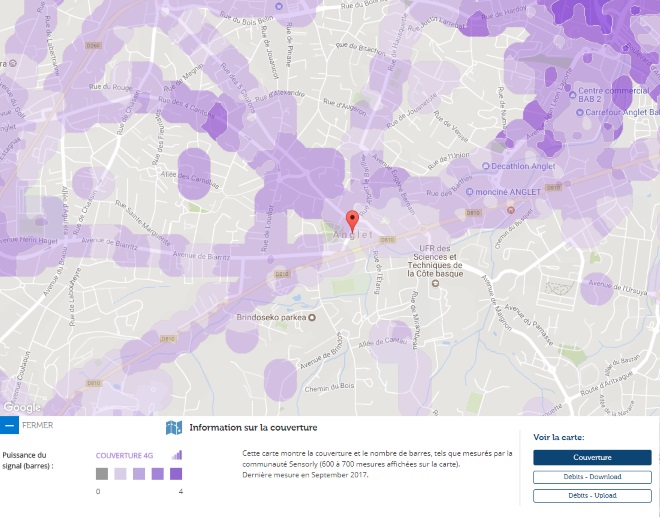Click the Decathlon Anglet place marker
Image resolution: width=660 pixels, height=517 pixels.
[x=485, y=166]
